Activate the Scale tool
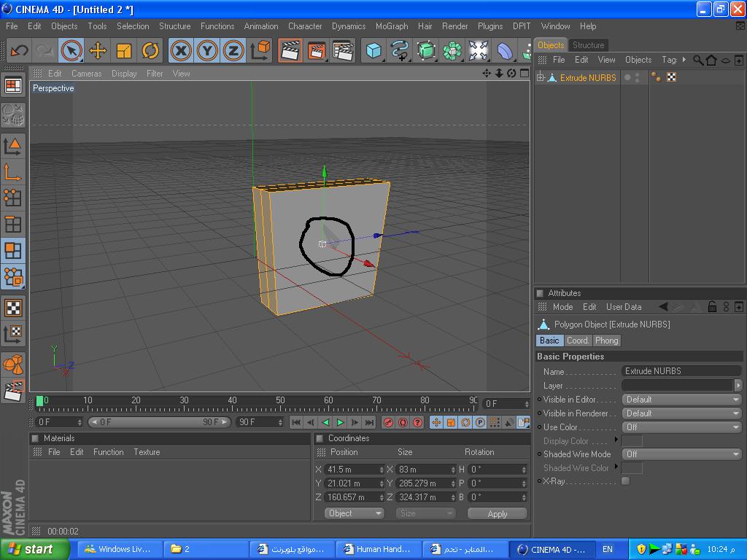Screen dimensions: 747x560 124,50
